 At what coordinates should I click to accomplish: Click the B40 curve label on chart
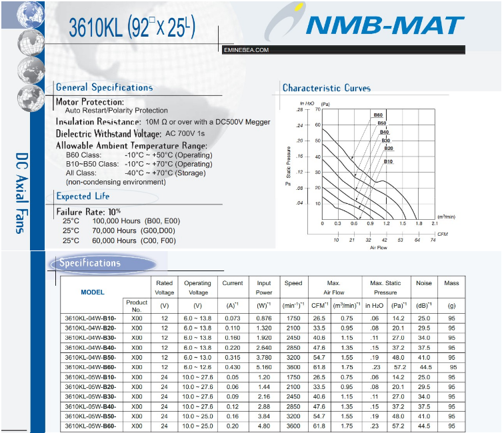[x=385, y=132]
